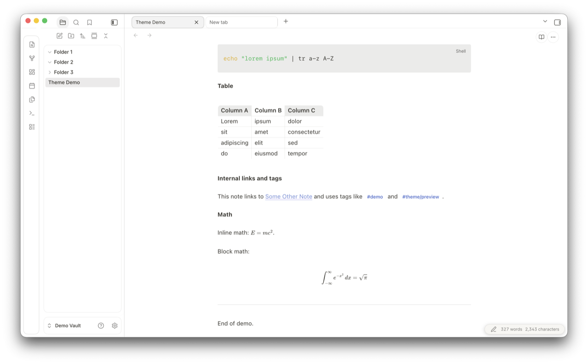Open the search panel icon
This screenshot has height=364, width=588.
coord(76,22)
